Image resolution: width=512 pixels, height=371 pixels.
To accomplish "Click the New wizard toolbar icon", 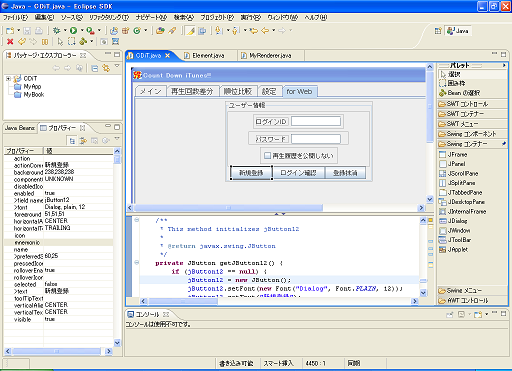I will pyautogui.click(x=10, y=31).
